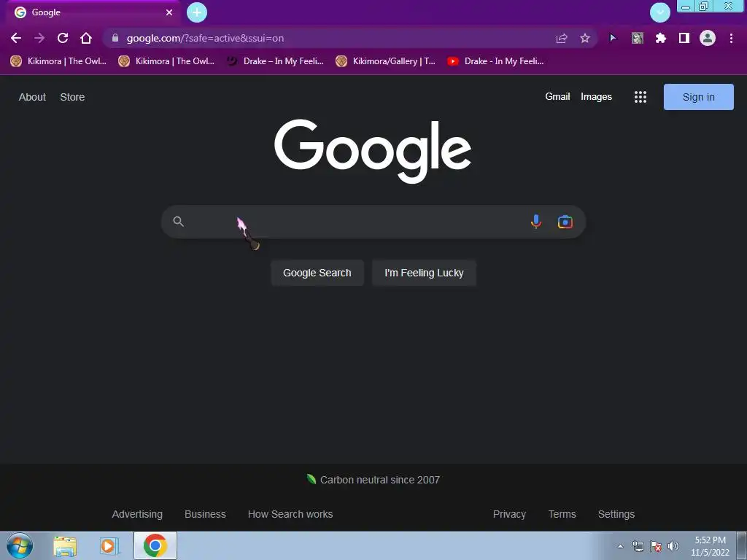Select the Google tab
Image resolution: width=747 pixels, height=560 pixels.
pyautogui.click(x=93, y=12)
